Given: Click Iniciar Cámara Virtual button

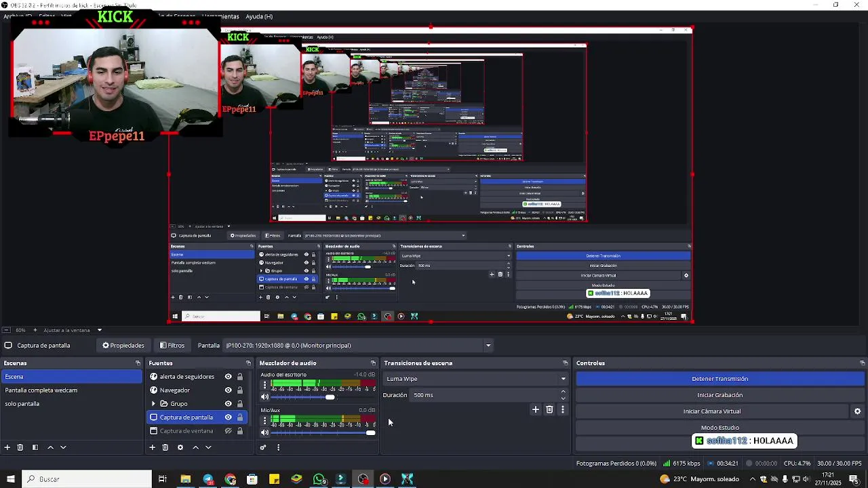Looking at the screenshot, I should point(712,411).
